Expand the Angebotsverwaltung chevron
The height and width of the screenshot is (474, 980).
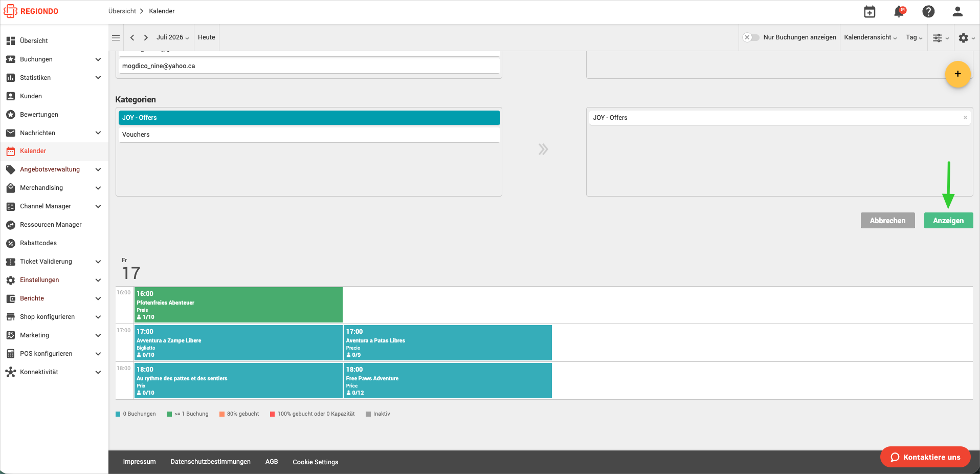click(x=98, y=169)
